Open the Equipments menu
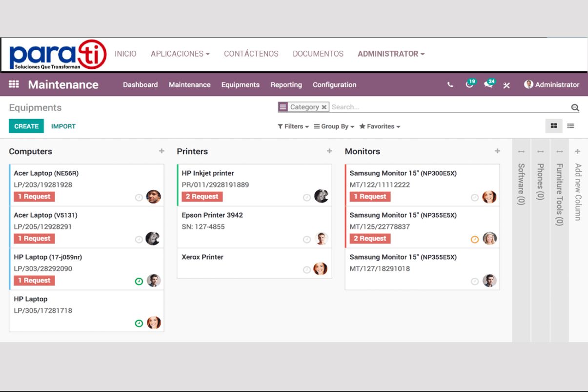Image resolution: width=588 pixels, height=392 pixels. [x=240, y=85]
